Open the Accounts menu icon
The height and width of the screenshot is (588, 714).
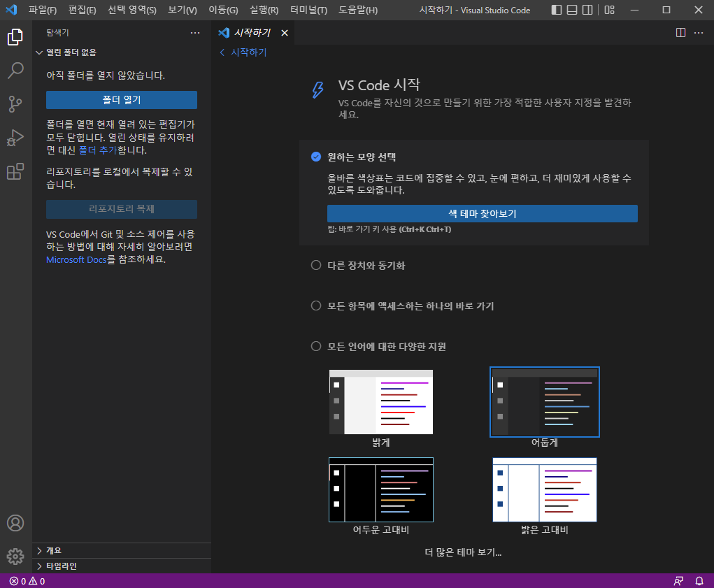pyautogui.click(x=15, y=523)
